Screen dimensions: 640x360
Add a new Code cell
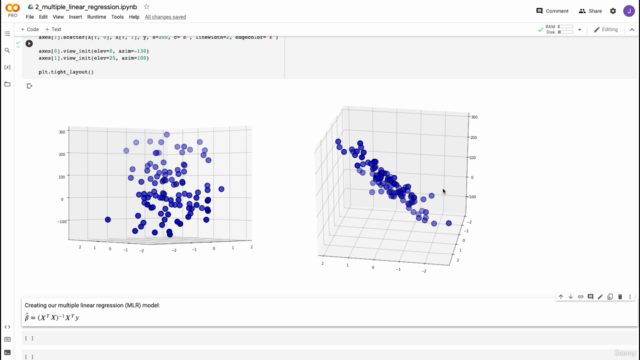coord(30,29)
